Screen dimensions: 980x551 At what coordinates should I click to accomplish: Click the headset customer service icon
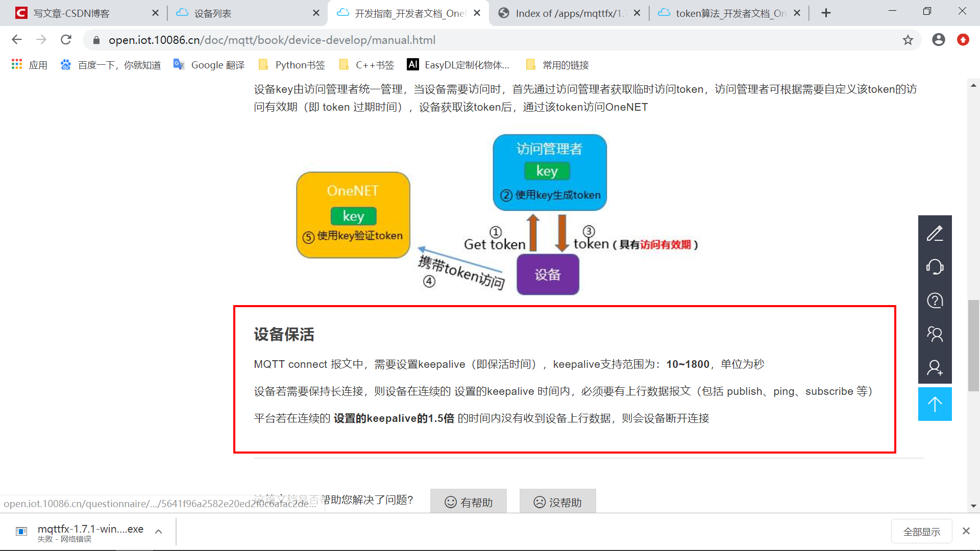tap(935, 267)
